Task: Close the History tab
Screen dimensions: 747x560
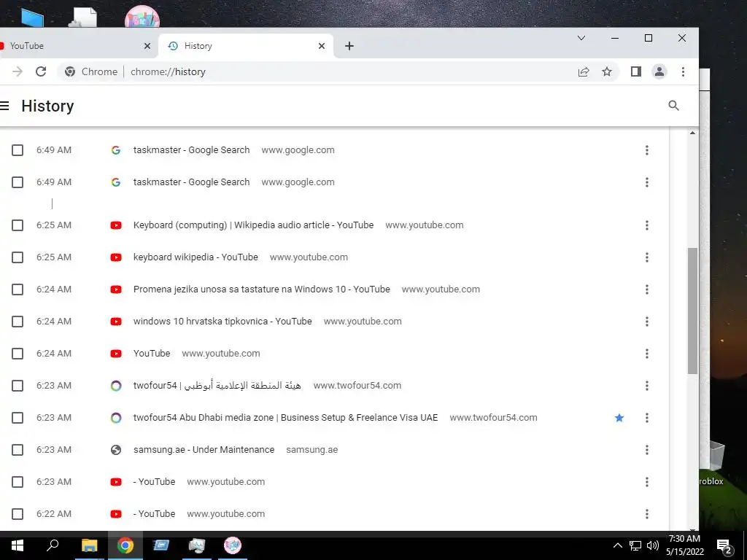Action: coord(322,46)
